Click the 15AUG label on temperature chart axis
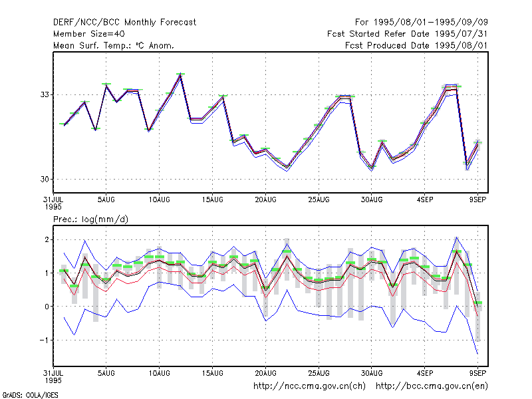 pos(212,200)
